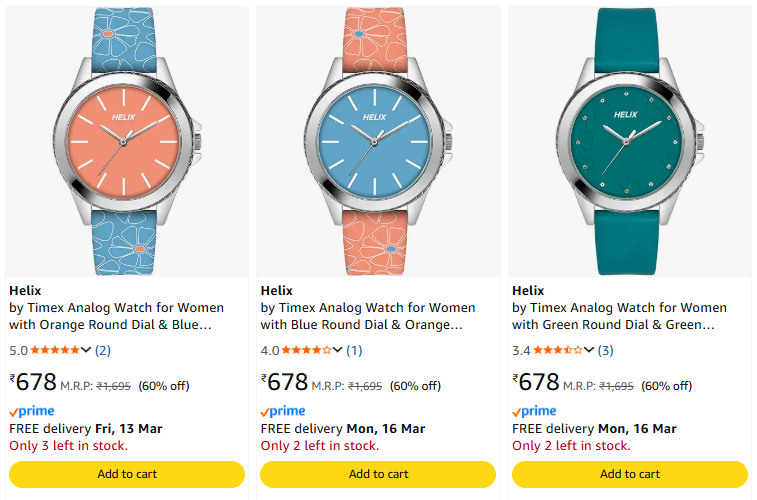This screenshot has width=757, height=500.
Task: Click the 5.0 star rating icons
Action: (x=55, y=350)
